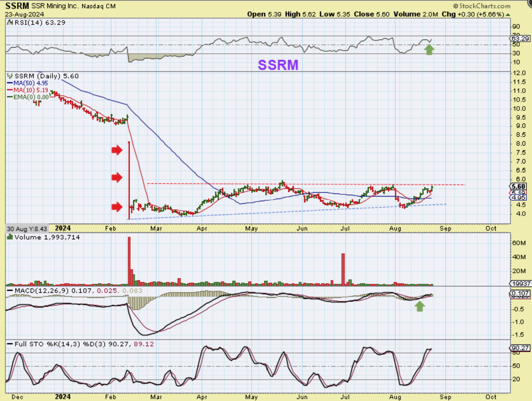The image size is (532, 401).
Task: Click the top red arrow near 8.0
Action: [x=116, y=150]
